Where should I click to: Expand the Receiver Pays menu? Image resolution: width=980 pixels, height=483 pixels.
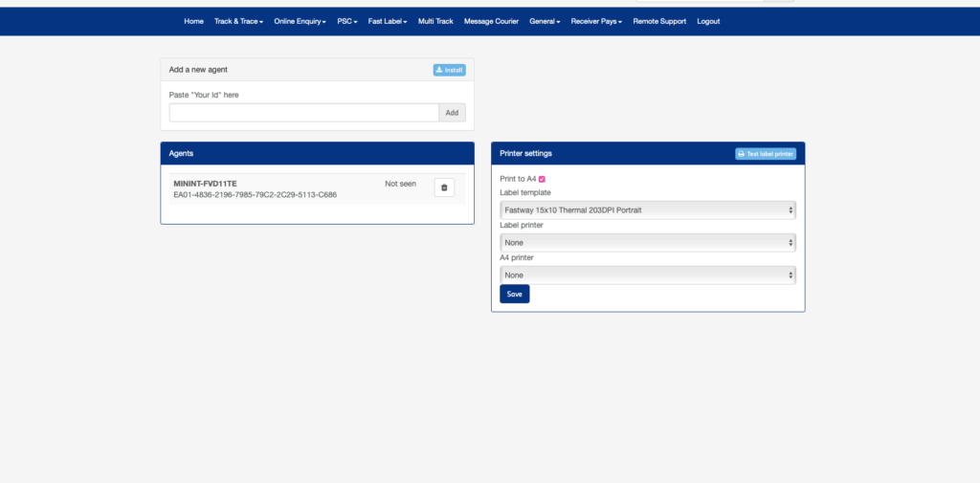(x=596, y=21)
